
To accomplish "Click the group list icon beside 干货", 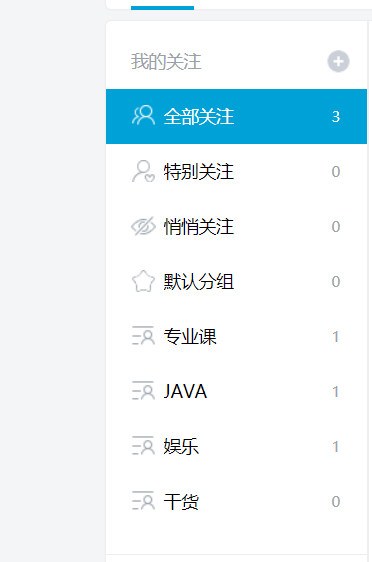I will (x=143, y=501).
